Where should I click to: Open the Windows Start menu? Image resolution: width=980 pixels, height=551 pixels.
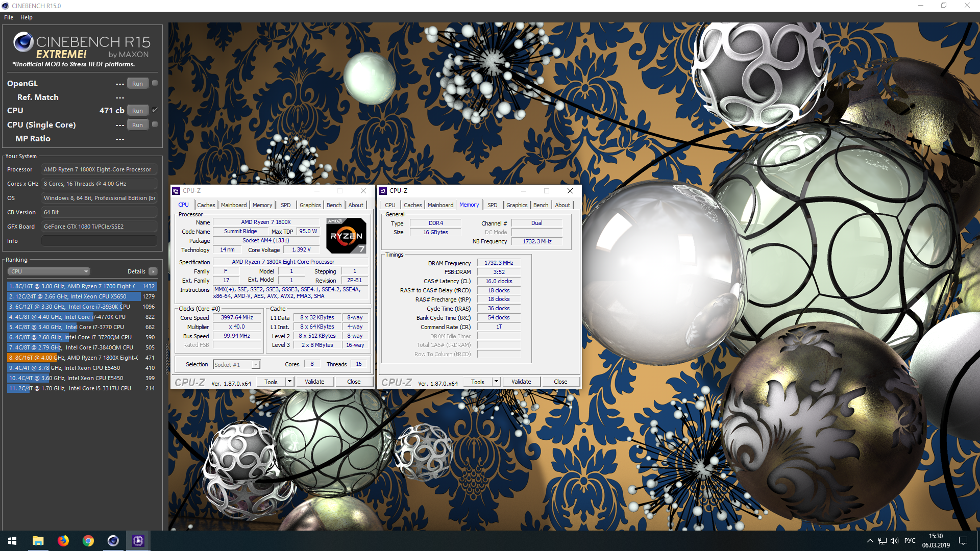pos(12,541)
